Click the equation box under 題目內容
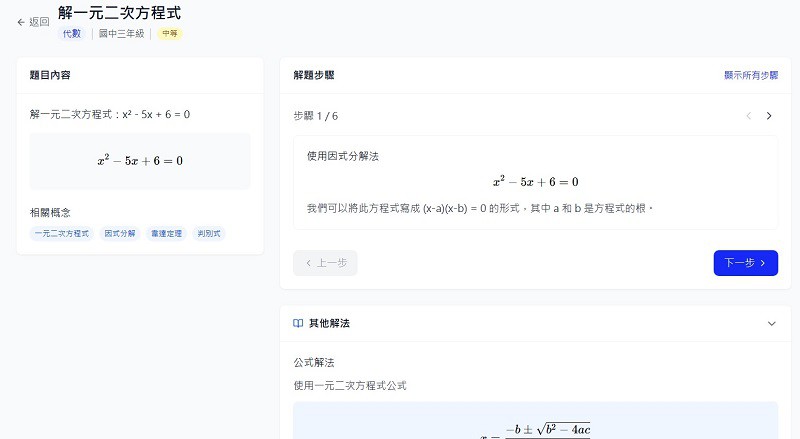This screenshot has width=800, height=439. tap(140, 161)
